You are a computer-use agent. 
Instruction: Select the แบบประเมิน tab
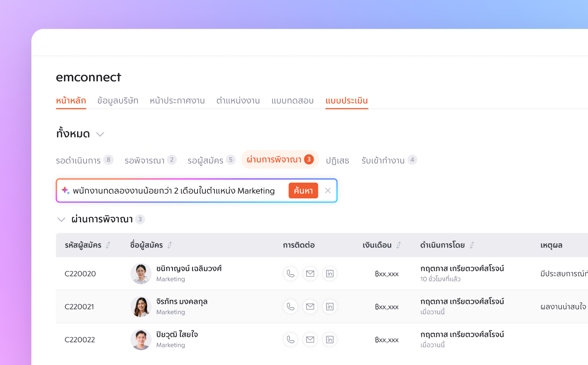tap(347, 101)
